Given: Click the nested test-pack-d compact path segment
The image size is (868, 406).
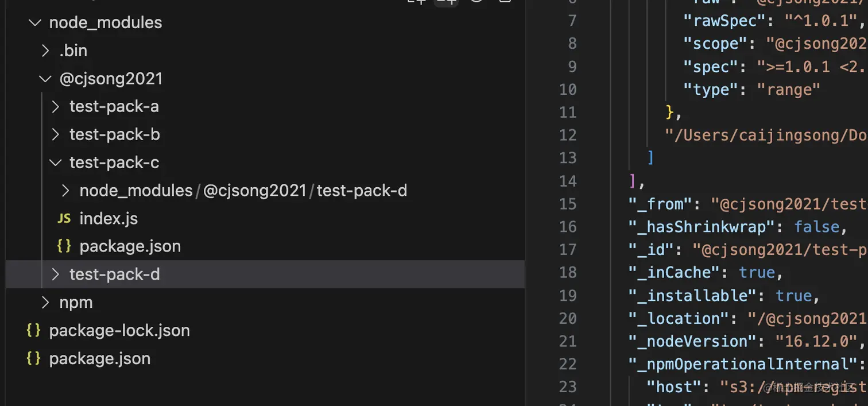Looking at the screenshot, I should coord(362,191).
